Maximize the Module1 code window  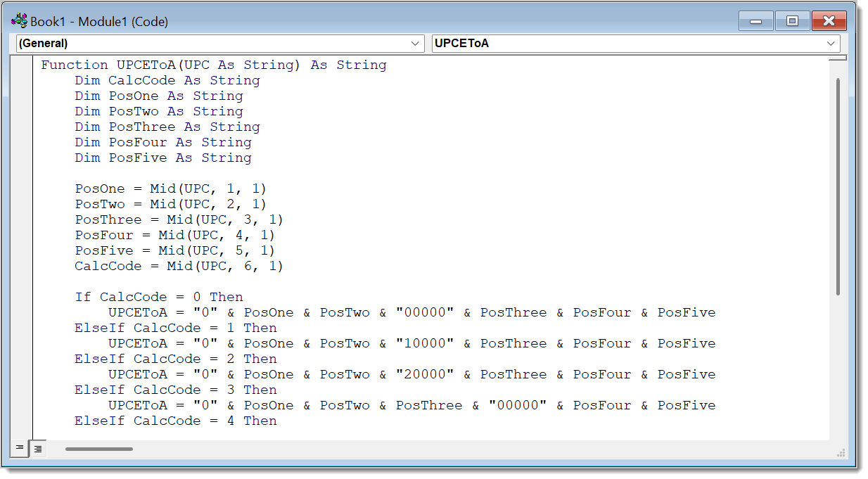pyautogui.click(x=792, y=21)
